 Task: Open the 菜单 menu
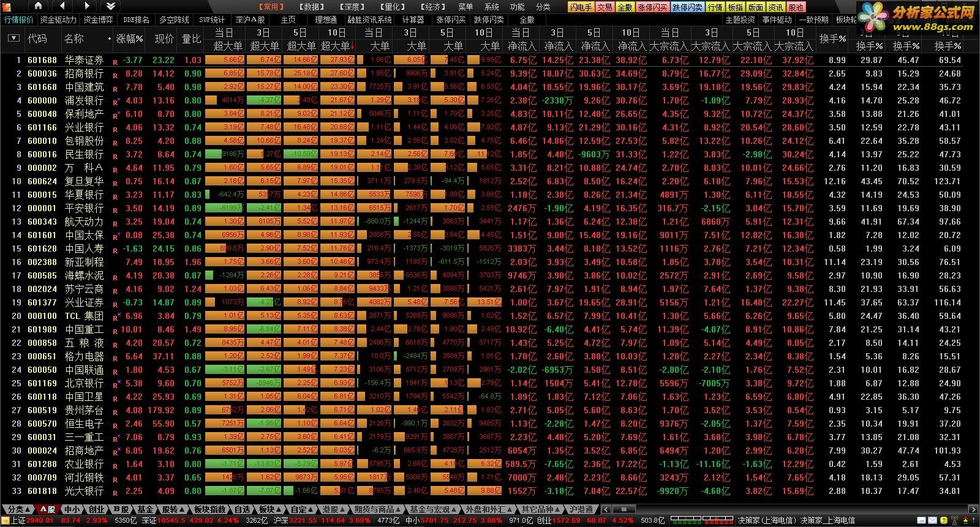466,7
